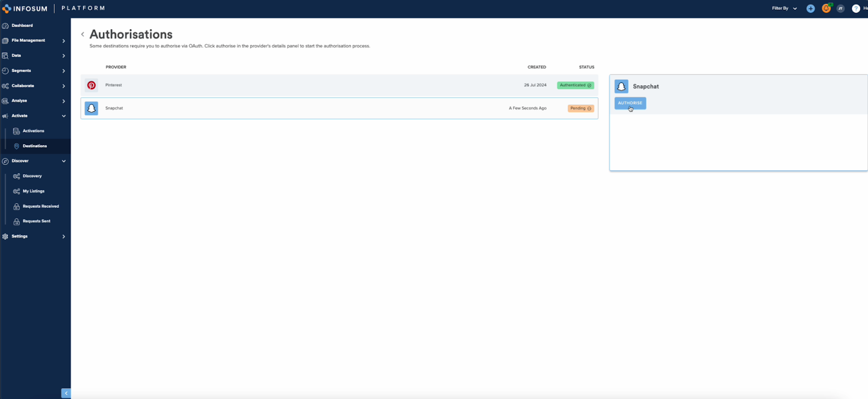
Task: Click the blue plus icon in header
Action: pos(810,9)
